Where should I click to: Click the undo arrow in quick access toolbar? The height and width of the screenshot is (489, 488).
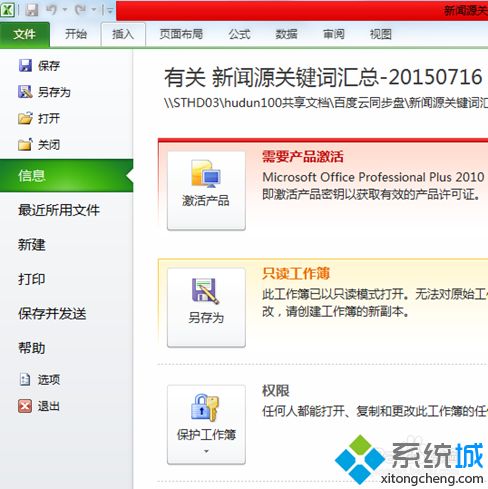tap(52, 10)
